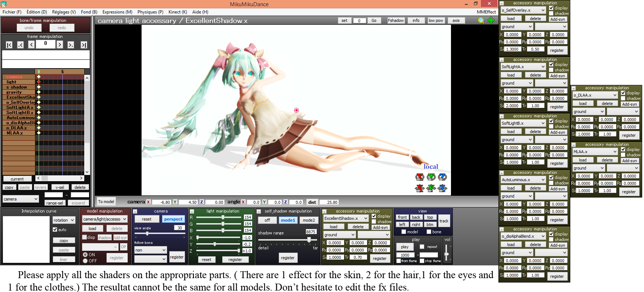Open the camera dropdown below the timeline
Viewport: 644px width, 292px height.
21,199
